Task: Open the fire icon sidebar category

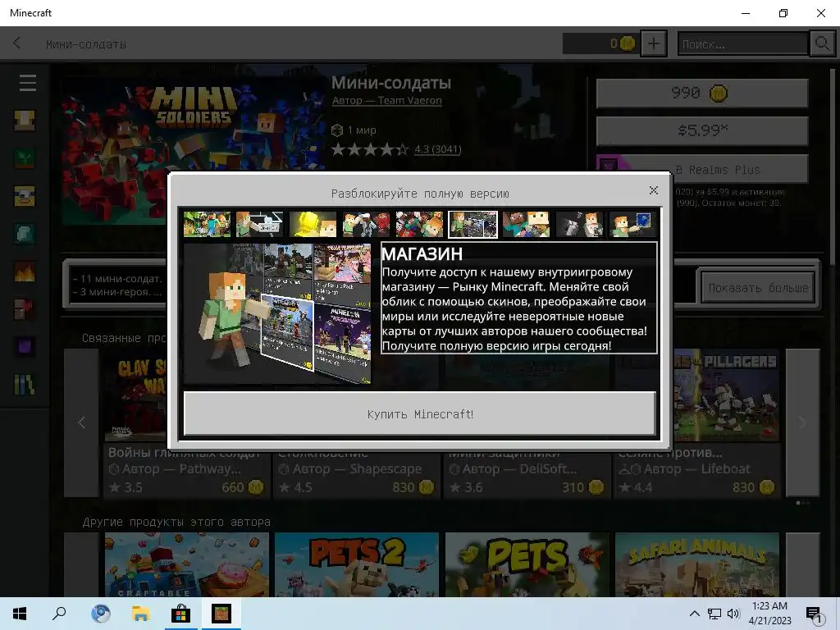Action: click(25, 272)
